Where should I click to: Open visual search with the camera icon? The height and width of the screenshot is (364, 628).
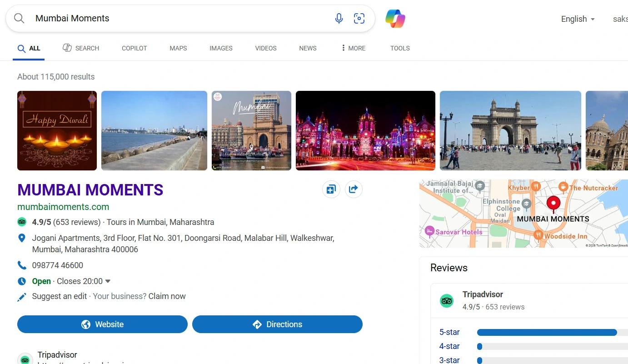tap(359, 18)
